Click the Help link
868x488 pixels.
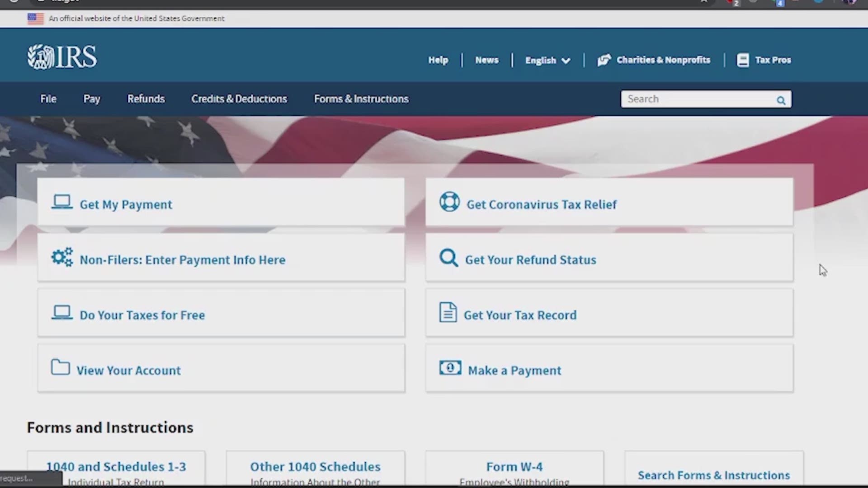(438, 60)
